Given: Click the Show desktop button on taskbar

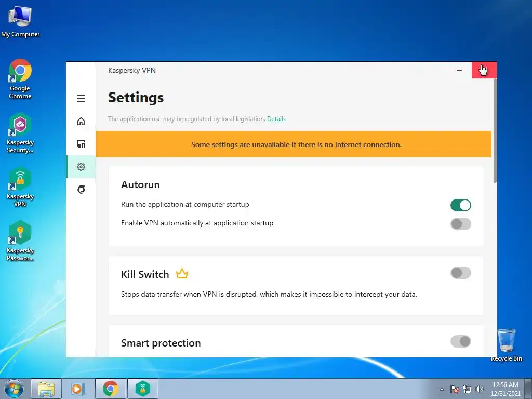Looking at the screenshot, I should coord(528,389).
